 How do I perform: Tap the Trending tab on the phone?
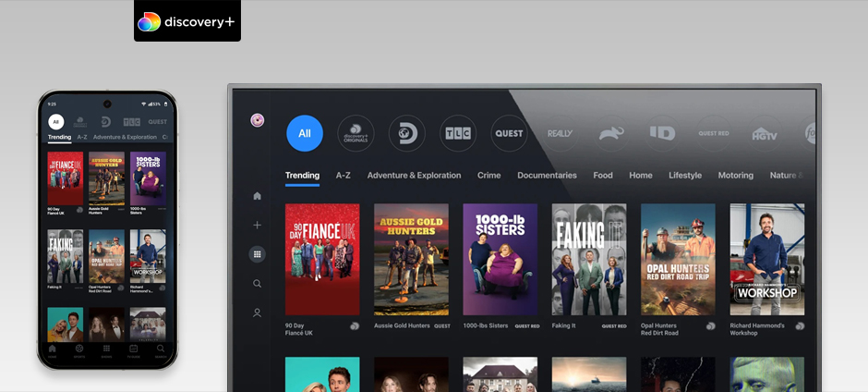(x=59, y=137)
